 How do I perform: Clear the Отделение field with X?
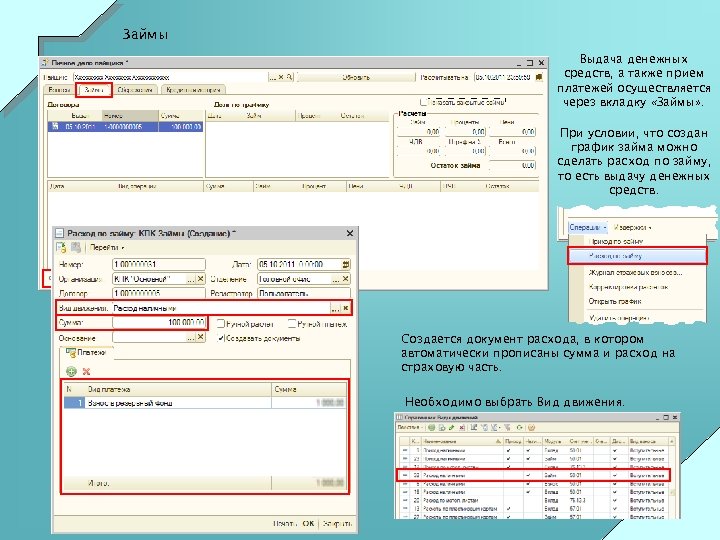pos(346,279)
